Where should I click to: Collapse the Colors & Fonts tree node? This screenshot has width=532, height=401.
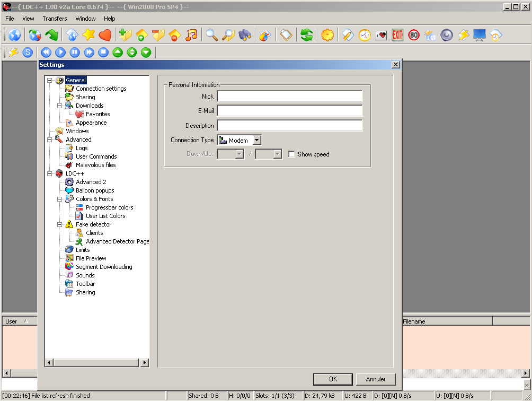pos(59,199)
